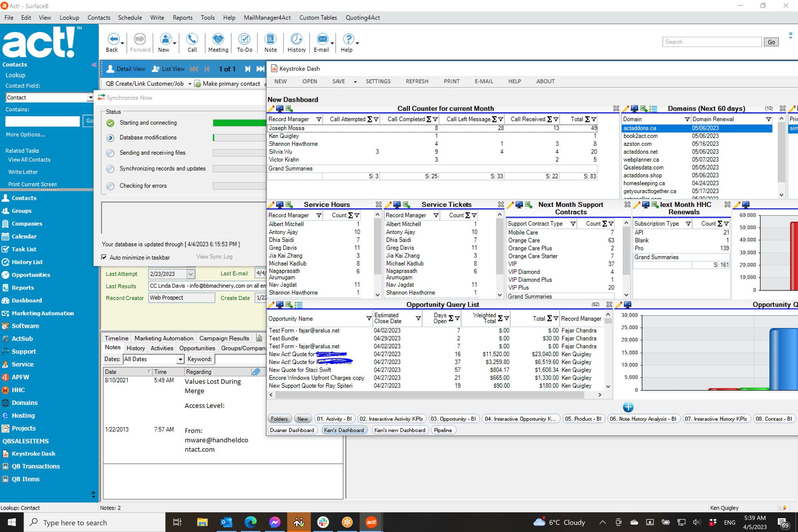This screenshot has height=532, width=798.
Task: Open File Explorer from taskbar
Action: click(202, 522)
